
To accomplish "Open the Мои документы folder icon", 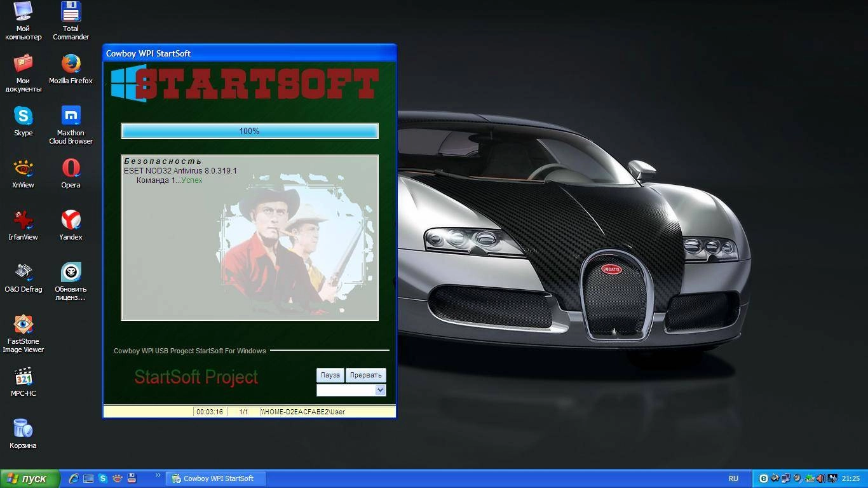I will tap(23, 73).
